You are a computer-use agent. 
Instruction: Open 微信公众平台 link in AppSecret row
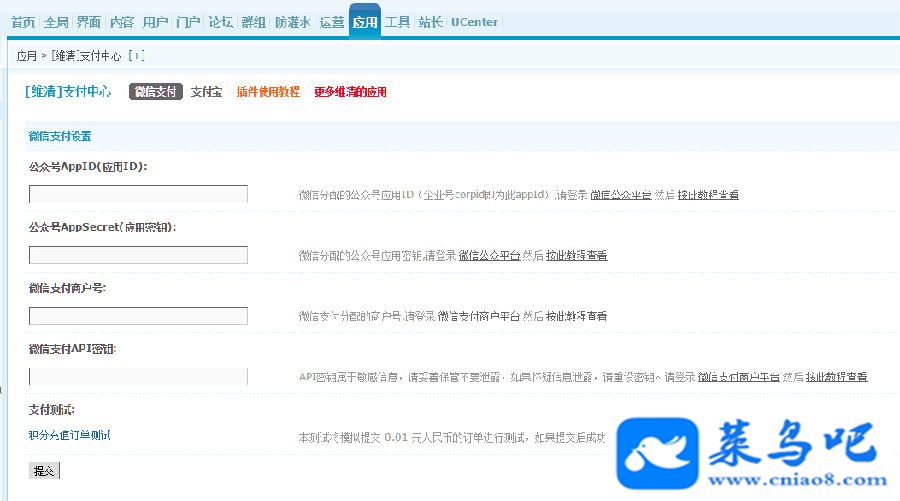coord(489,255)
